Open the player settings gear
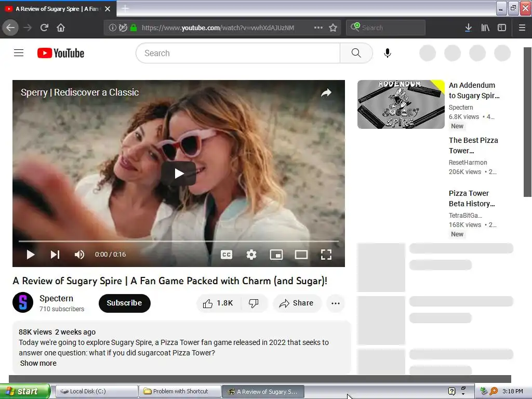The width and height of the screenshot is (532, 399). click(251, 255)
